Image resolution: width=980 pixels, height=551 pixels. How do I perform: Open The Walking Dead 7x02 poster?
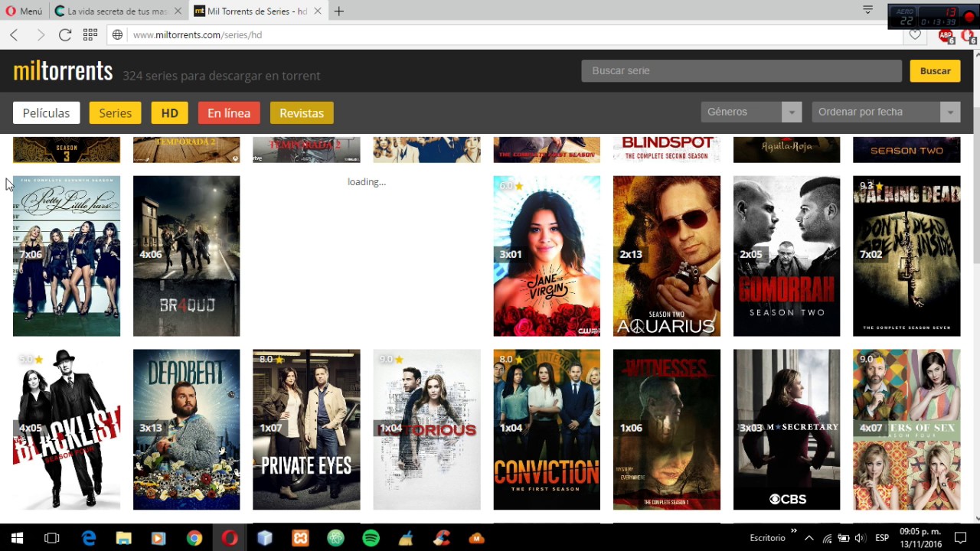tap(906, 256)
